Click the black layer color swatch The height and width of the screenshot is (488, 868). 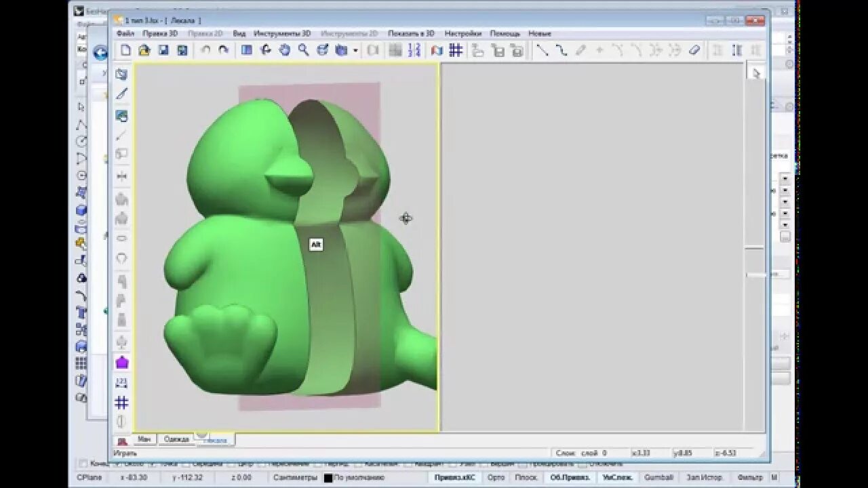tap(328, 478)
